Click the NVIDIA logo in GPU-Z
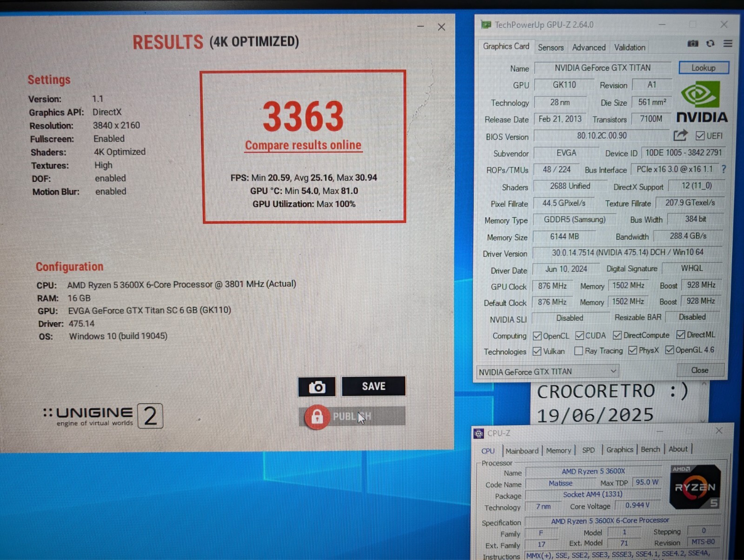 pos(702,102)
